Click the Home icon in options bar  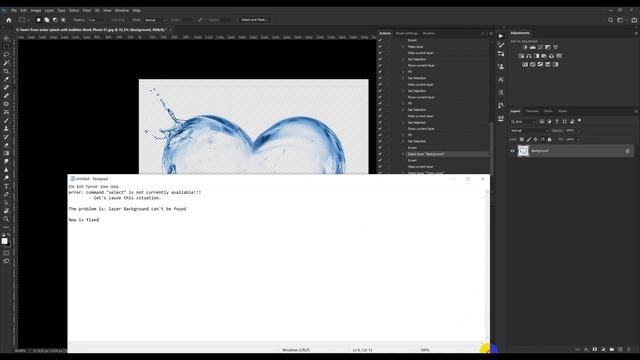[x=9, y=20]
